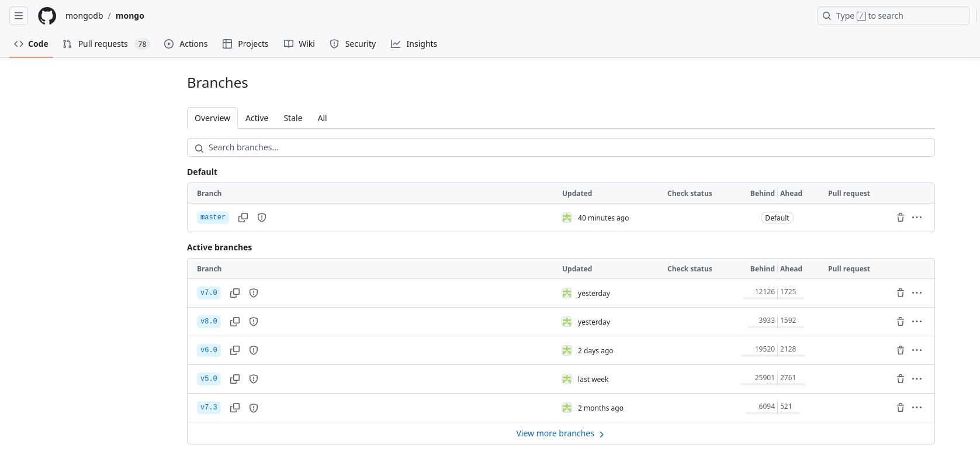Image resolution: width=980 pixels, height=465 pixels.
Task: Copy the v7.0 branch name
Action: pos(235,293)
